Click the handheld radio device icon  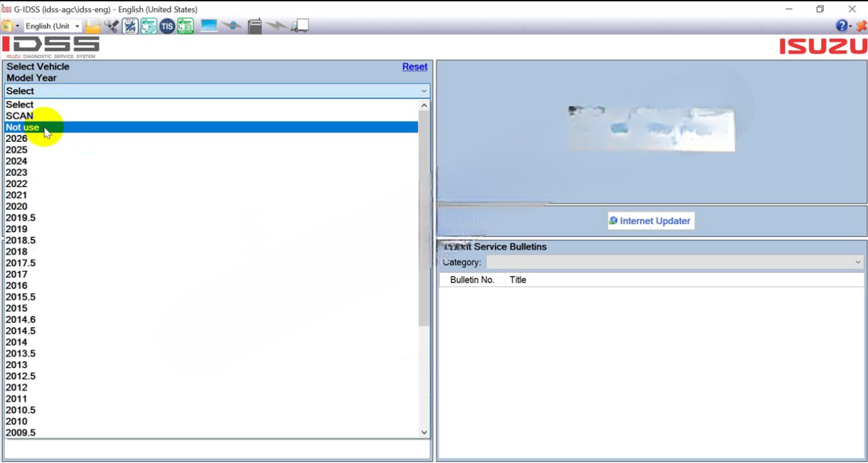click(x=254, y=26)
